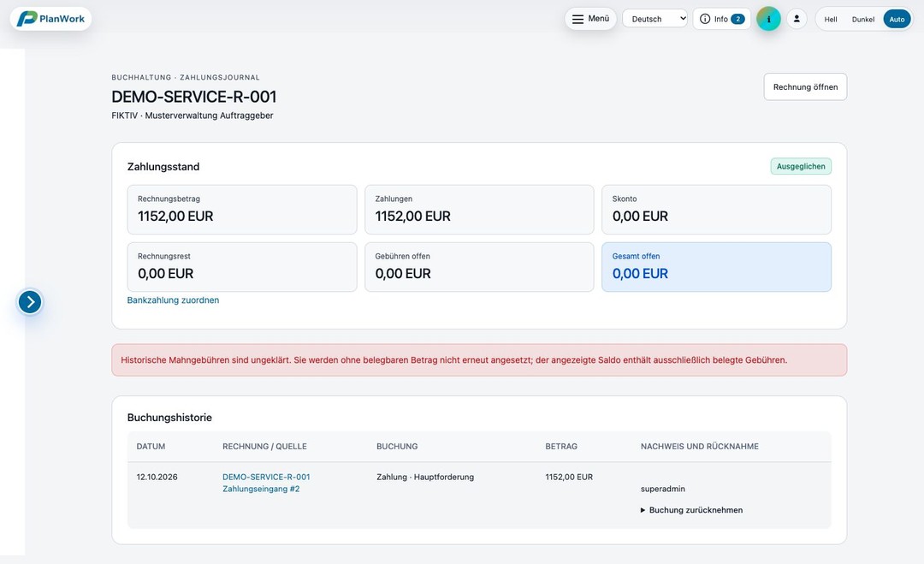
Task: Click the Gebühren offen 0,00 EUR value
Action: click(x=403, y=274)
